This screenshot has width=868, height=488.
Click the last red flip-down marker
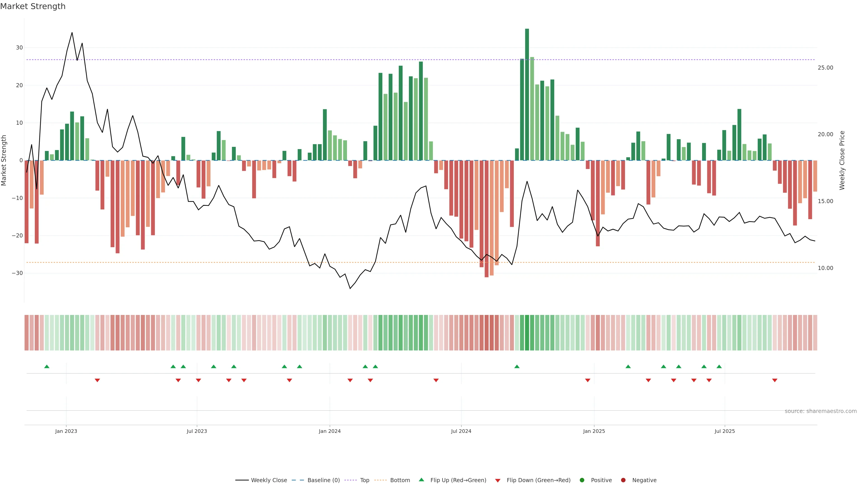click(x=775, y=380)
